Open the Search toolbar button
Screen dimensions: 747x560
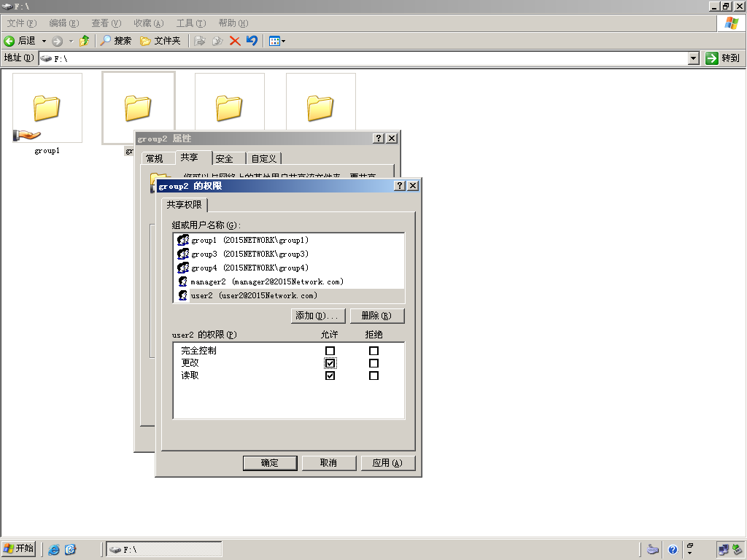116,41
